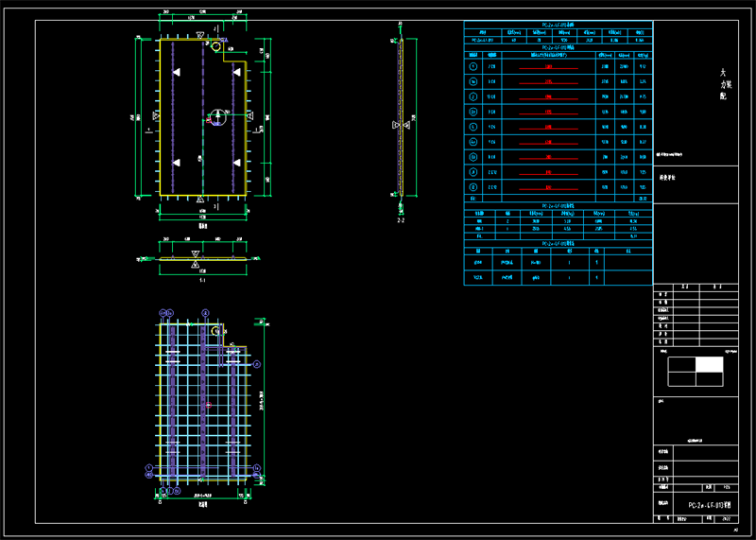Select the blue rebar tag right of rebar plan

pyautogui.click(x=257, y=364)
